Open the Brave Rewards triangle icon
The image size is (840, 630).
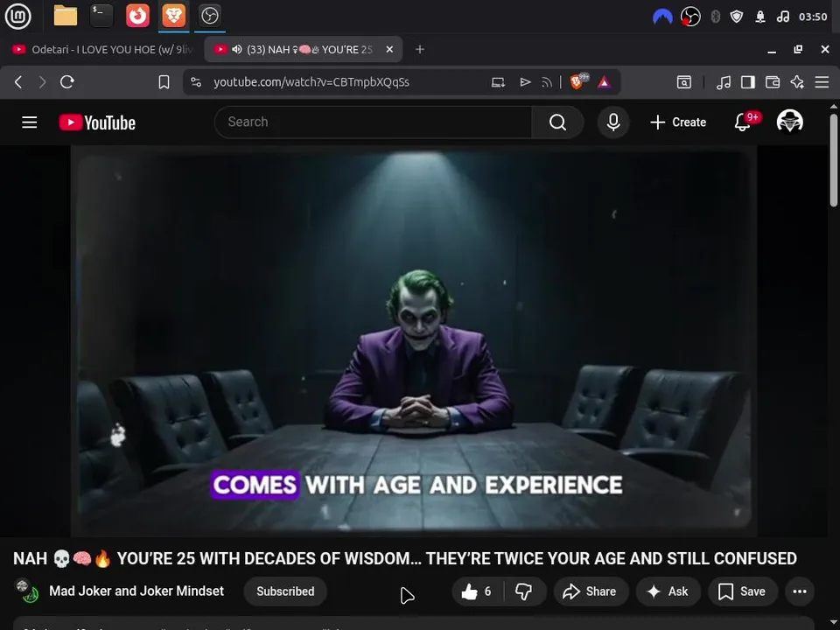[605, 82]
